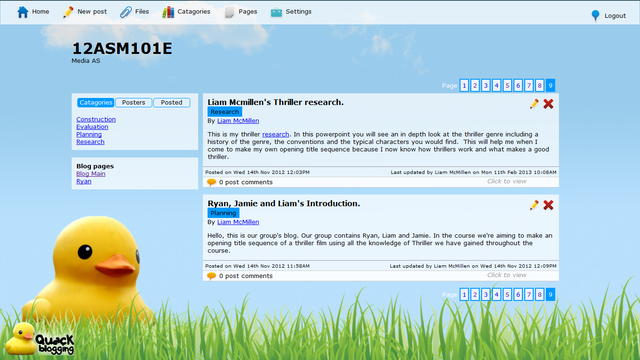Go to page 1 in top pagination

coord(464,85)
